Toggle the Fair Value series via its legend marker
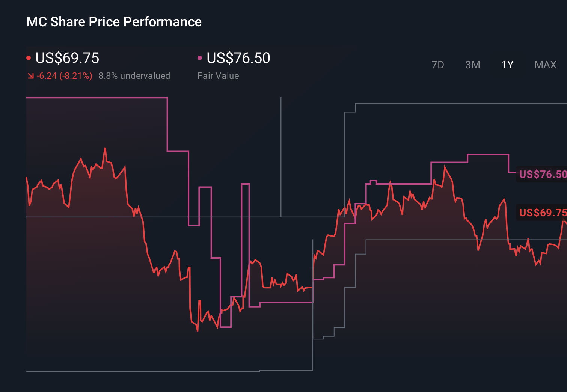567x392 pixels. pyautogui.click(x=200, y=57)
